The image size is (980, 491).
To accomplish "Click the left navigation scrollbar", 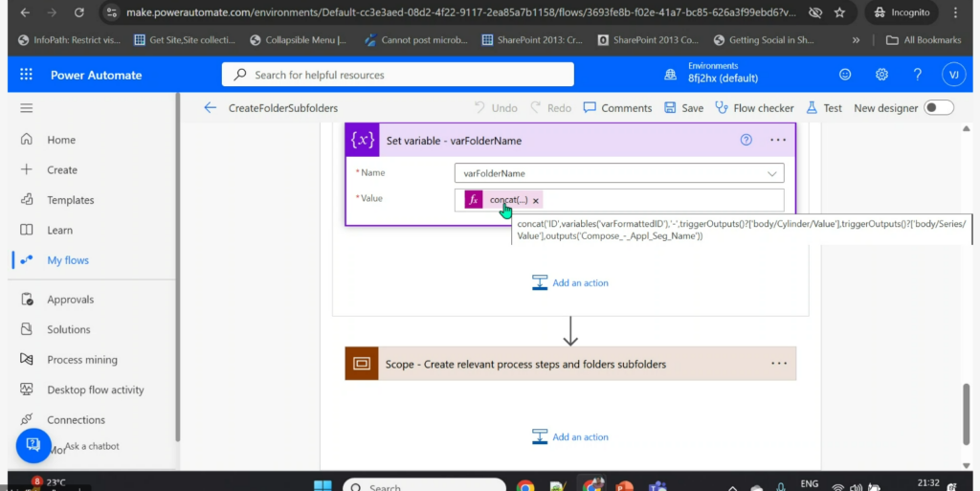I will click(x=177, y=269).
